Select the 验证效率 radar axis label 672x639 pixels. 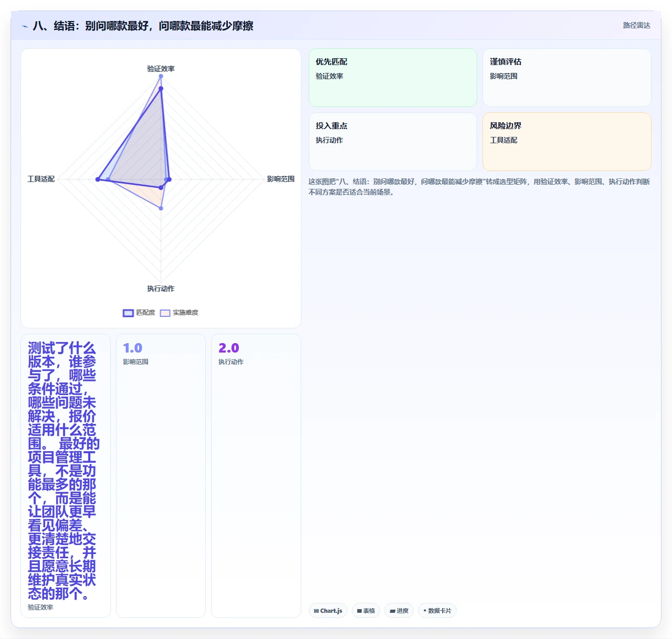click(x=161, y=69)
